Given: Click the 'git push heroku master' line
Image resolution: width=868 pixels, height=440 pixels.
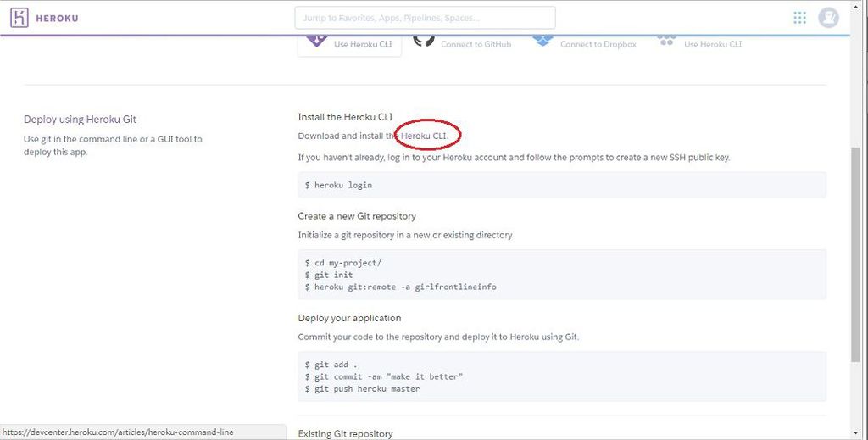Looking at the screenshot, I should (x=362, y=389).
